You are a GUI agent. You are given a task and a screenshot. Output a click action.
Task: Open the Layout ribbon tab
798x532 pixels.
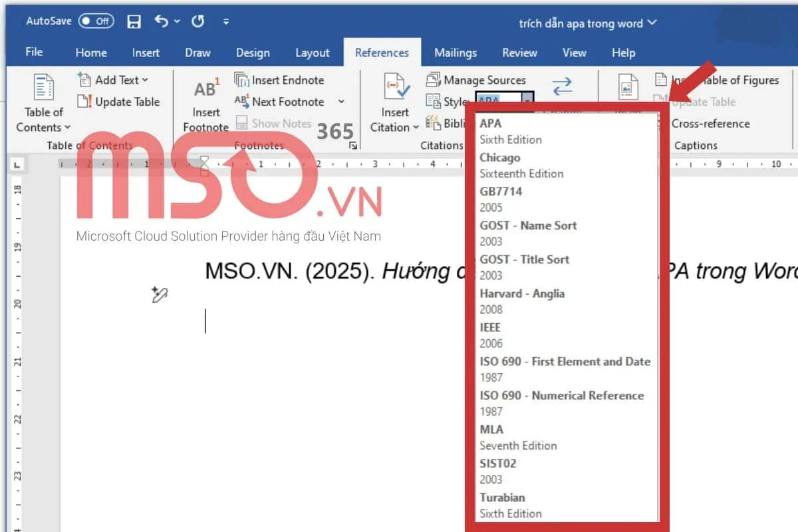pos(312,53)
